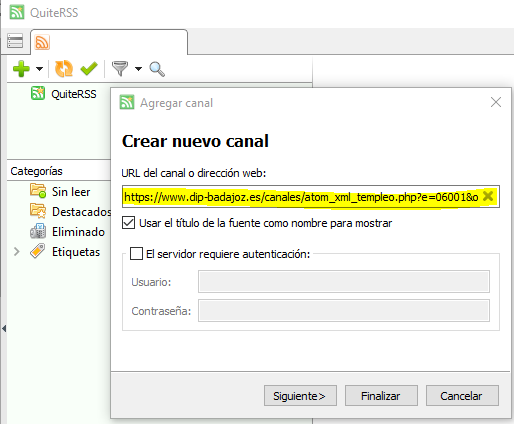The height and width of the screenshot is (424, 514).
Task: Update all feeds with orange refresh icon
Action: (x=64, y=69)
